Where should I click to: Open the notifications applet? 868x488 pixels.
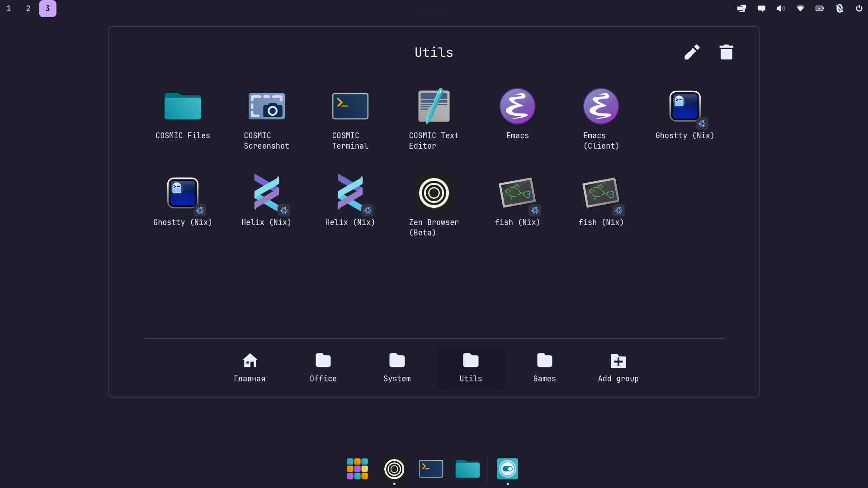761,9
